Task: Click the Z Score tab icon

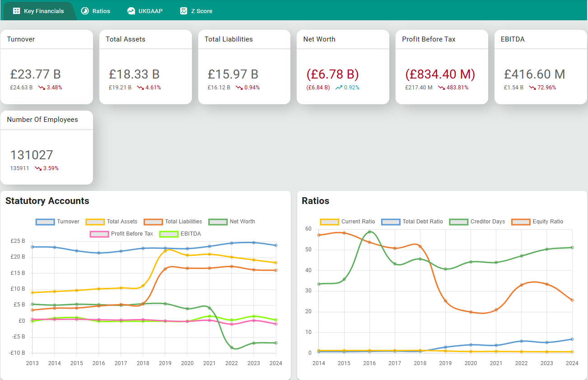Action: coord(183,11)
